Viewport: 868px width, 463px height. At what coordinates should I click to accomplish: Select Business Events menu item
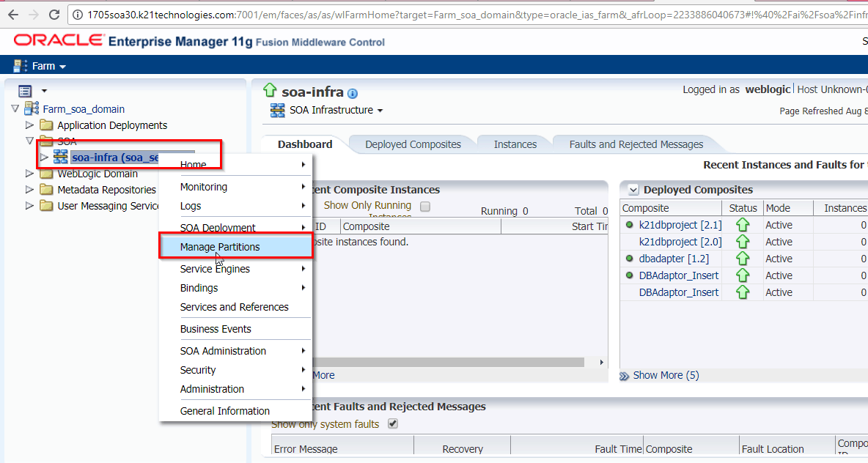pyautogui.click(x=236, y=329)
